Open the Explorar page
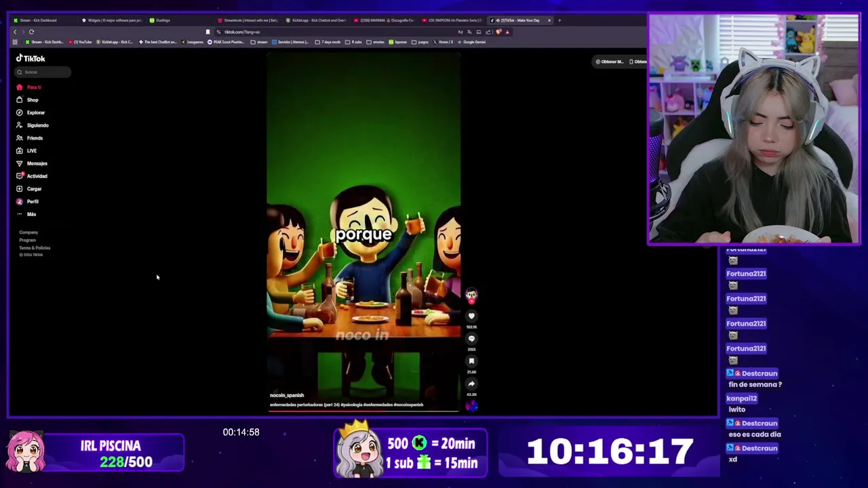Image resolution: width=868 pixels, height=488 pixels. (31, 113)
